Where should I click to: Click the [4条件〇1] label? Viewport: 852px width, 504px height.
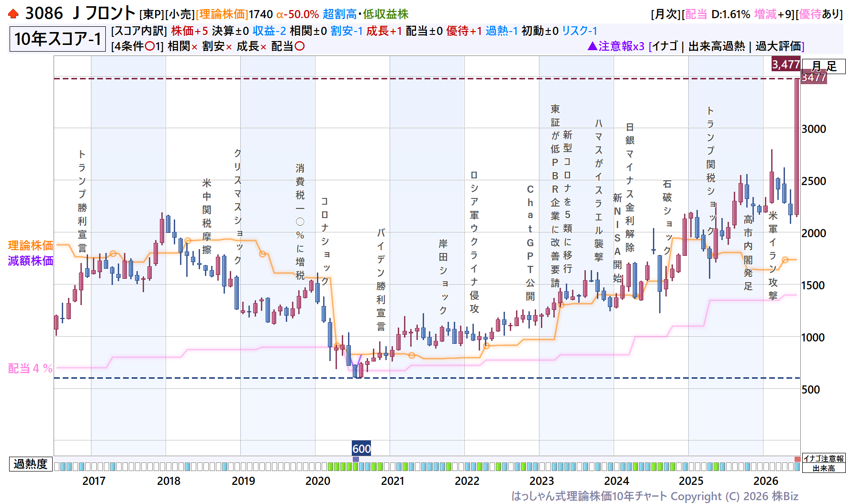tap(137, 46)
